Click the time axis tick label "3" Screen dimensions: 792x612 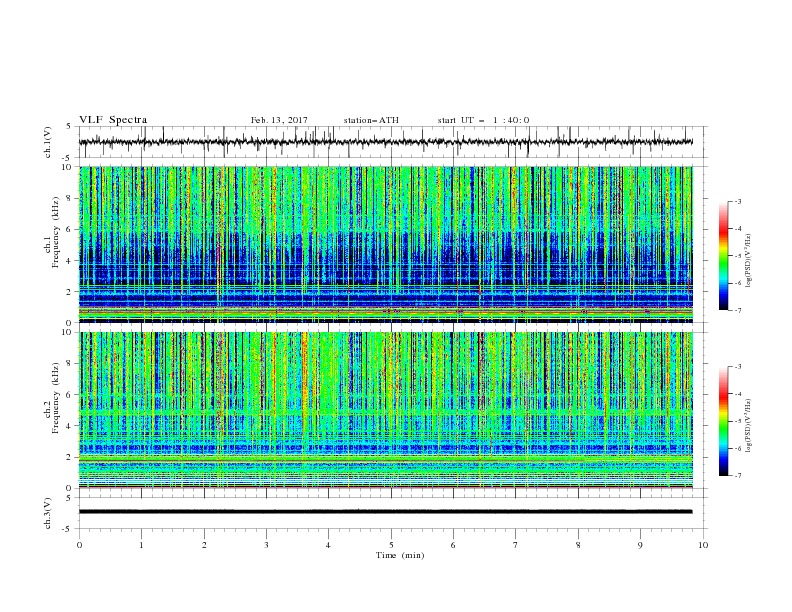(267, 545)
